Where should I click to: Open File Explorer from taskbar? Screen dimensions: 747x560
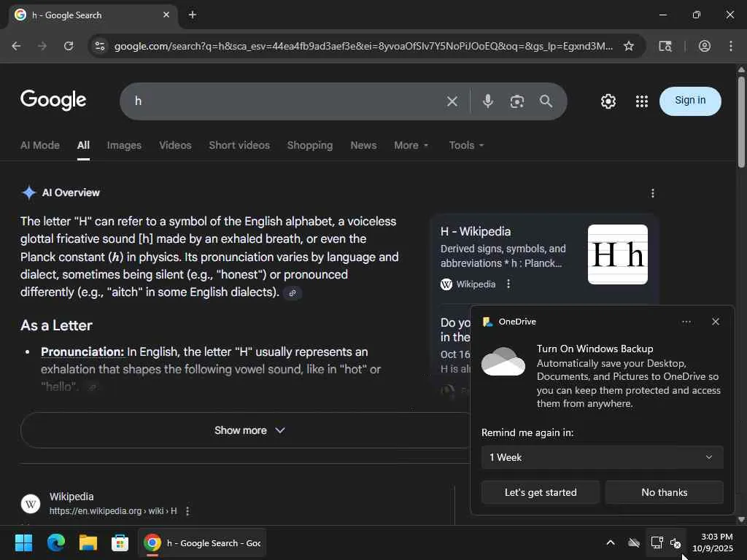tap(88, 542)
